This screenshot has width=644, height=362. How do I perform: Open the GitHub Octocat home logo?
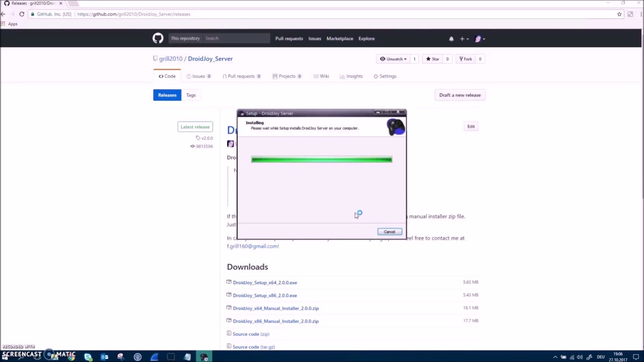(x=158, y=38)
